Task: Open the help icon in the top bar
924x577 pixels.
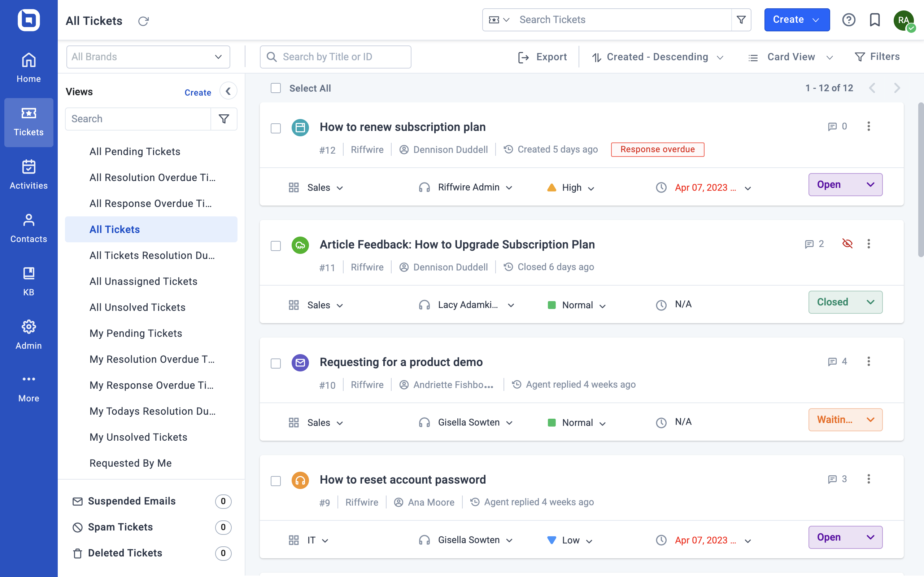Action: pyautogui.click(x=849, y=20)
